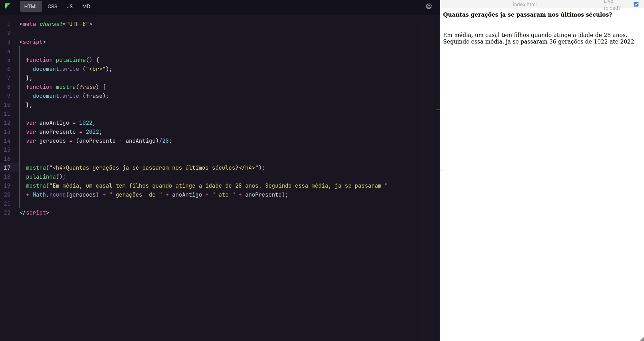The image size is (644, 341).
Task: Click the closing script tag line
Action: coord(35,212)
